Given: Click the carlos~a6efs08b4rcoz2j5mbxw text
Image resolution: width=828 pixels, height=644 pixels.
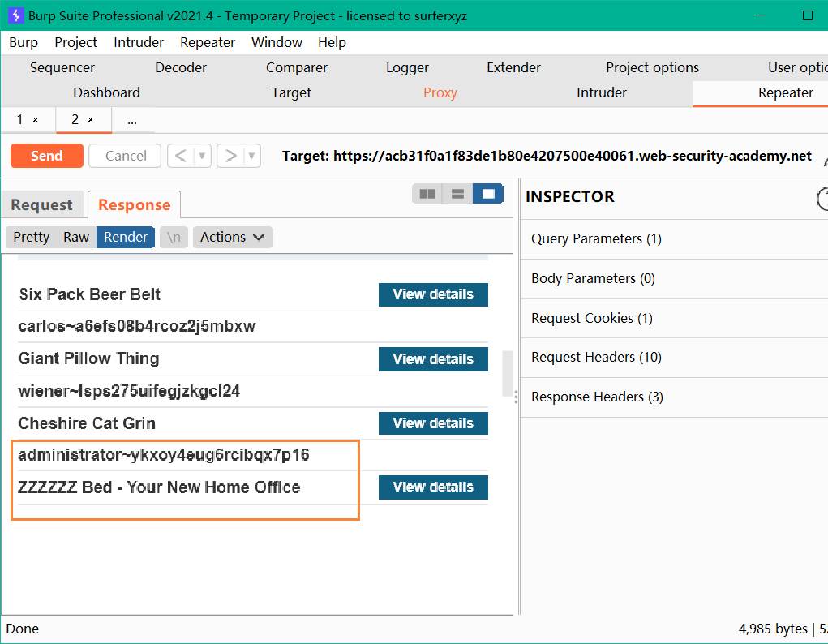Looking at the screenshot, I should point(137,326).
